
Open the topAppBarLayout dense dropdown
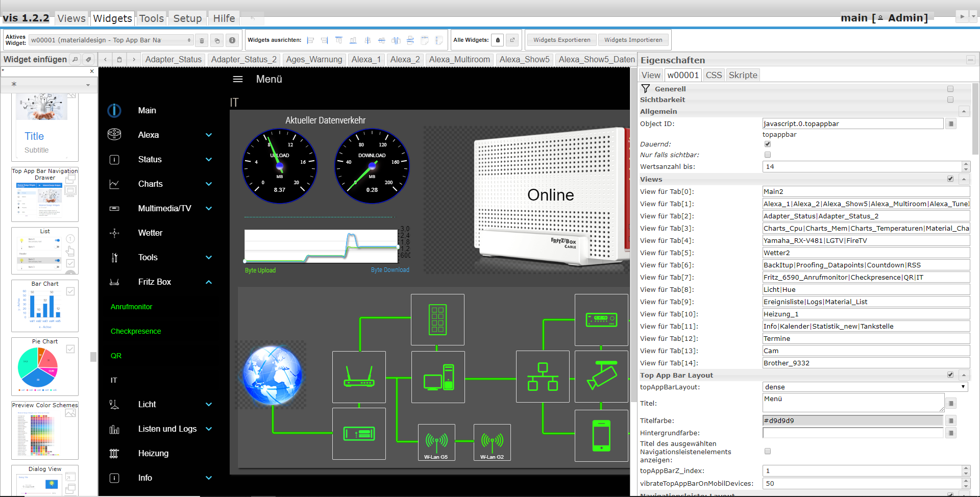click(865, 387)
